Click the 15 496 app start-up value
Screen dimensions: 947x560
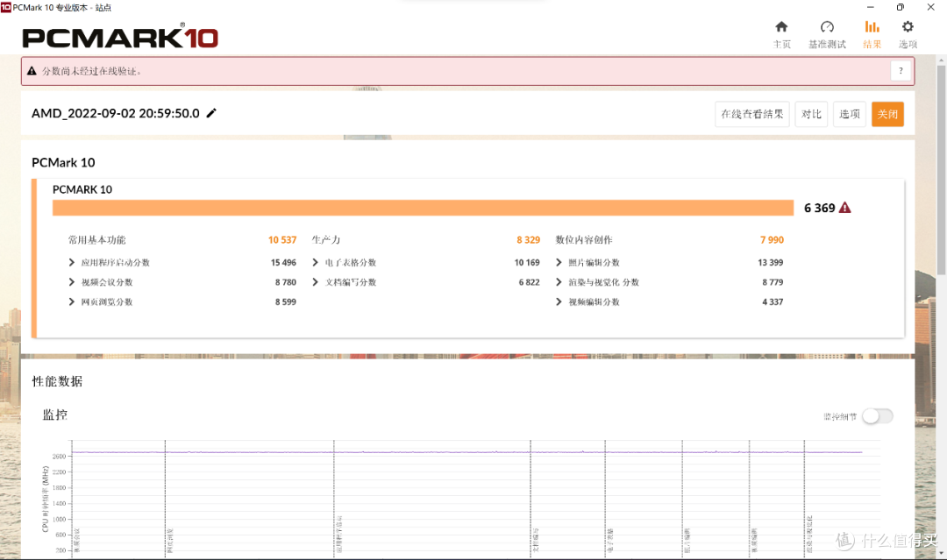coord(283,263)
